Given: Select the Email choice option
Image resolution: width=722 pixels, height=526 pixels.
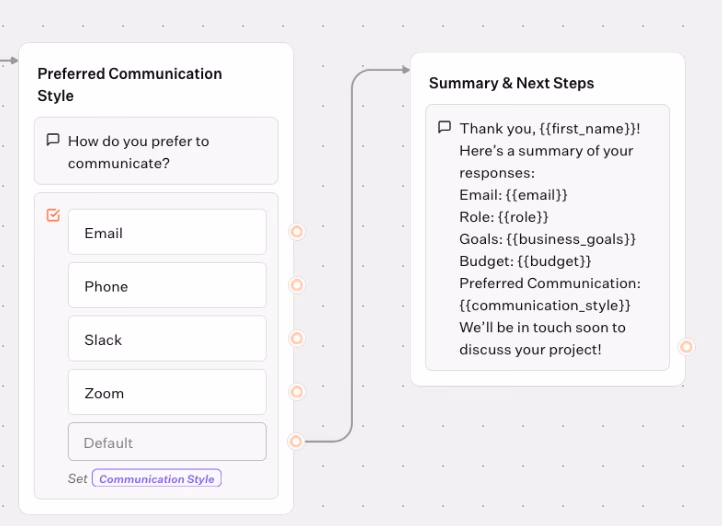Looking at the screenshot, I should [167, 233].
